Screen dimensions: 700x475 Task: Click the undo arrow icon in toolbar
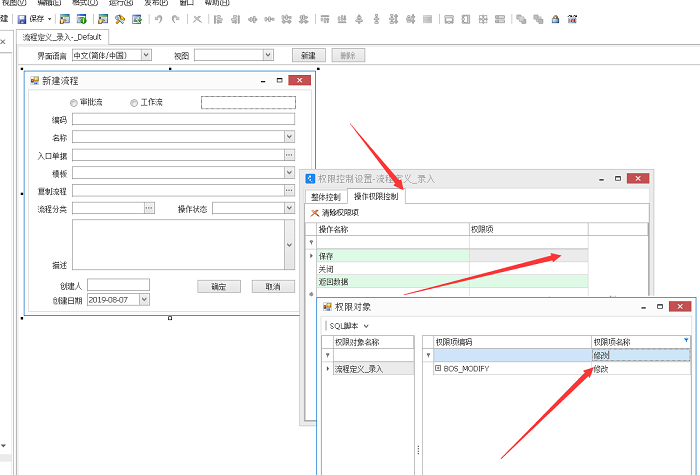click(158, 19)
